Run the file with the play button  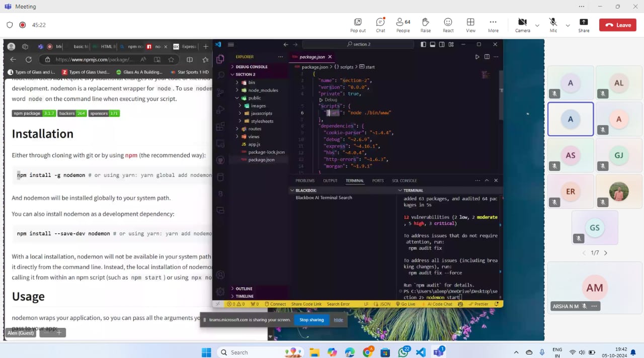[477, 57]
